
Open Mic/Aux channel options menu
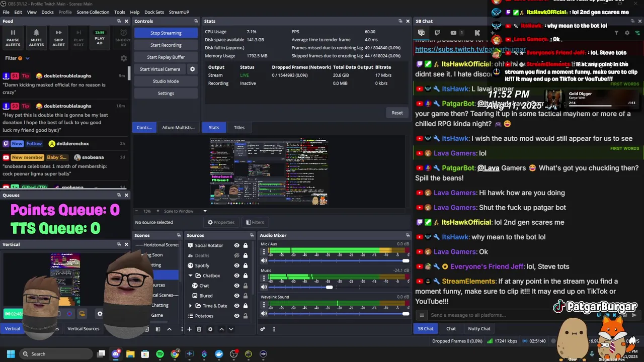pyautogui.click(x=264, y=251)
